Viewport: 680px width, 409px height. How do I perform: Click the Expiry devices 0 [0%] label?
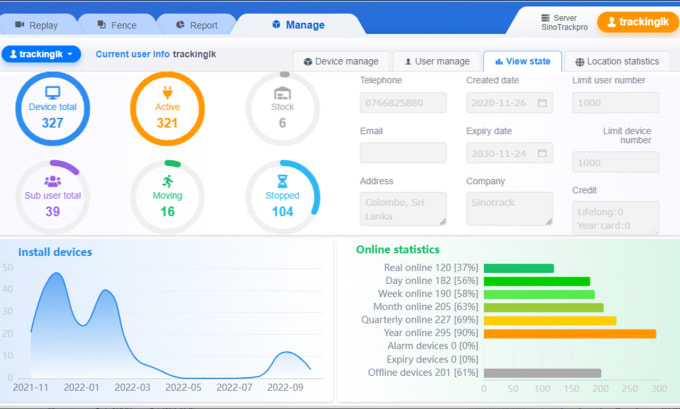(432, 360)
